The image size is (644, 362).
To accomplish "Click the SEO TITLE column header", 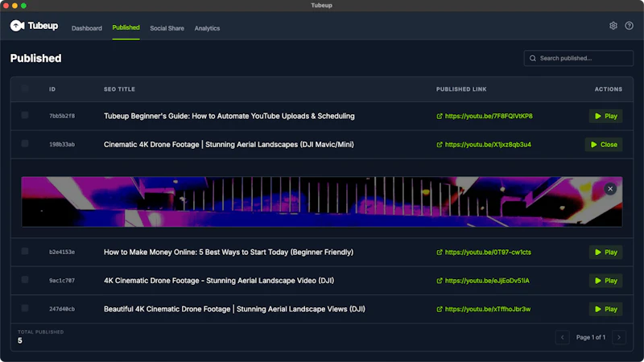I will point(119,89).
